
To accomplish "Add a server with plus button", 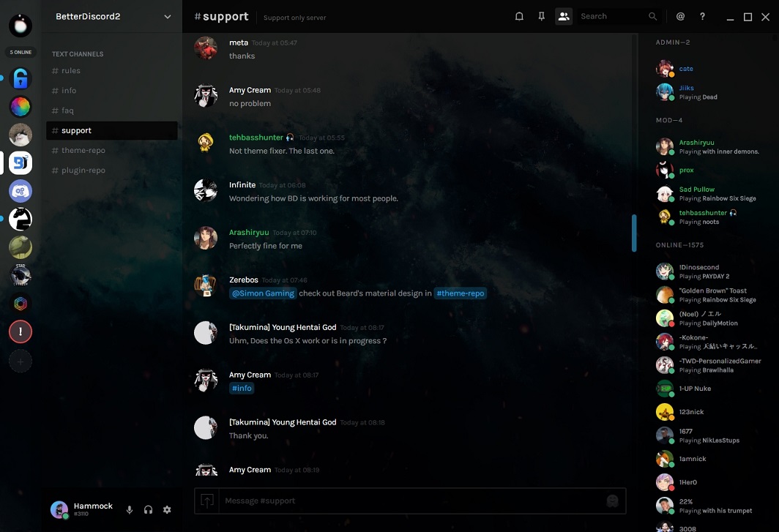I will (x=20, y=361).
